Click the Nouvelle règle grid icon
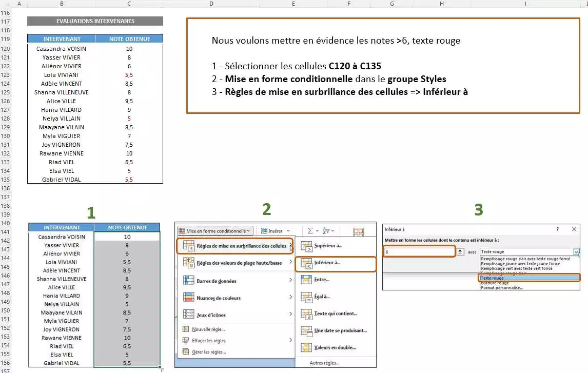This screenshot has height=373, width=588. click(x=186, y=329)
